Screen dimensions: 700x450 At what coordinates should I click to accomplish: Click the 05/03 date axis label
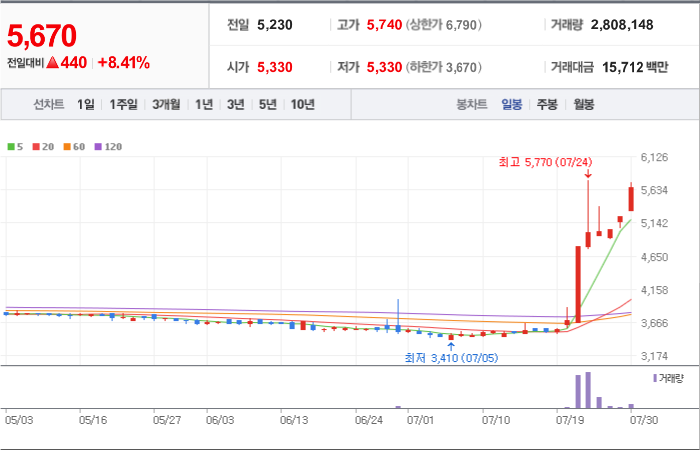19,421
